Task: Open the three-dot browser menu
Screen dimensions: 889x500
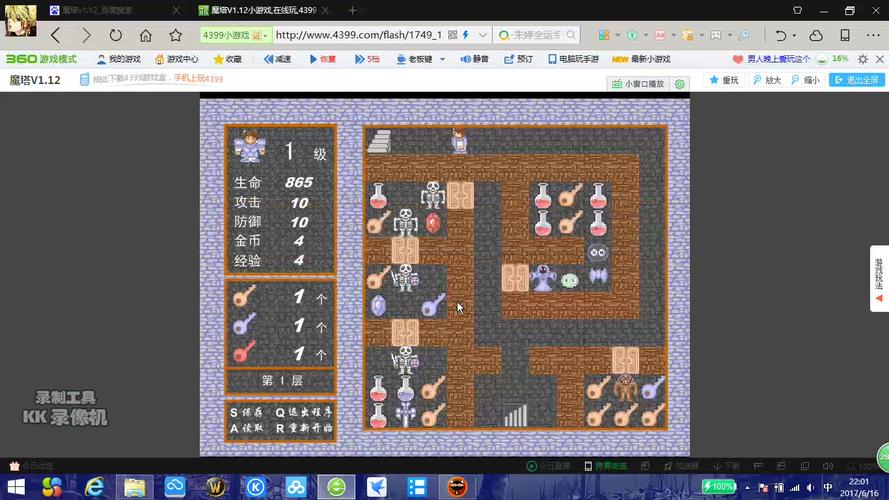Action: coord(873,35)
